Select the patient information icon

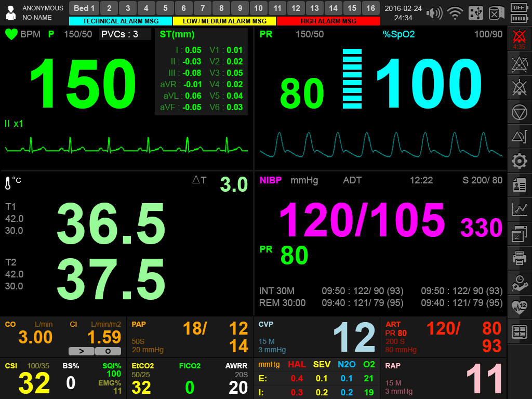click(x=520, y=184)
